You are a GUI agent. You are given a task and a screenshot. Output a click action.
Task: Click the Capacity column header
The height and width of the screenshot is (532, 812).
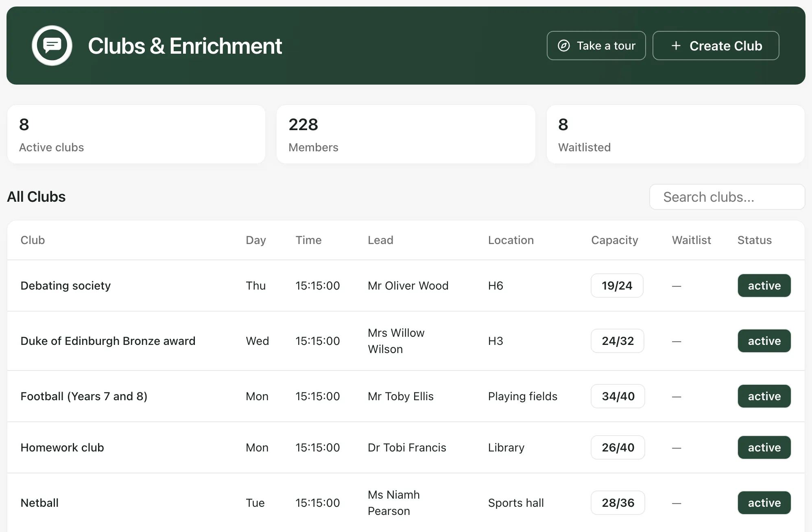pyautogui.click(x=614, y=240)
